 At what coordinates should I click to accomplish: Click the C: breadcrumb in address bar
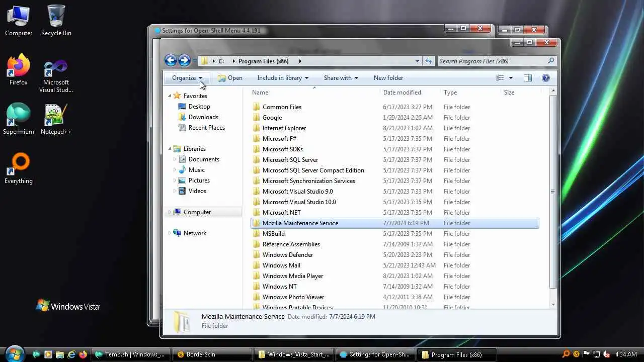pyautogui.click(x=221, y=61)
